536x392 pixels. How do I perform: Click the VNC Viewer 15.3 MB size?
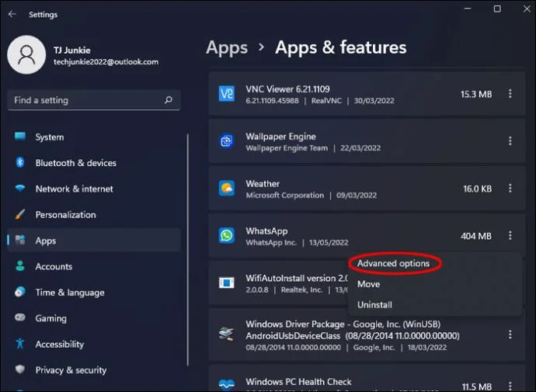476,94
